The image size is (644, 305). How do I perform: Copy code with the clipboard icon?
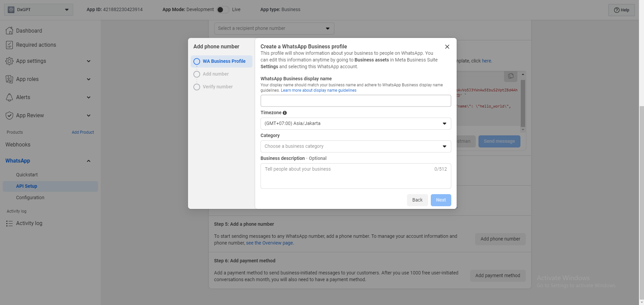tap(511, 76)
